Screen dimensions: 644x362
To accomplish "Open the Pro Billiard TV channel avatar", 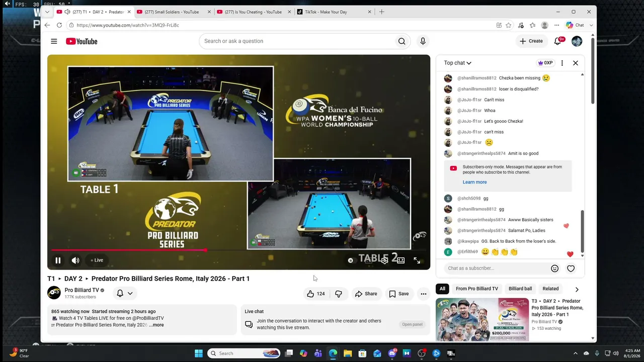I will [54, 293].
